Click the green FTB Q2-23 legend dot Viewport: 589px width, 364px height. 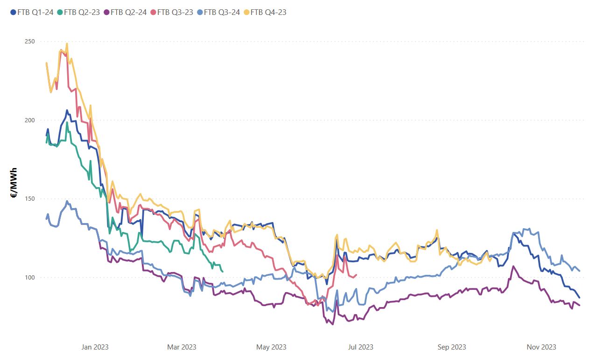pyautogui.click(x=60, y=13)
